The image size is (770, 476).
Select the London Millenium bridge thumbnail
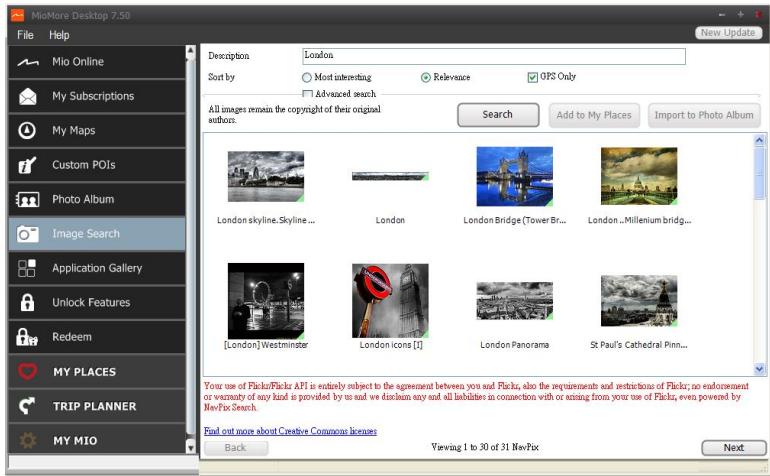coord(639,176)
